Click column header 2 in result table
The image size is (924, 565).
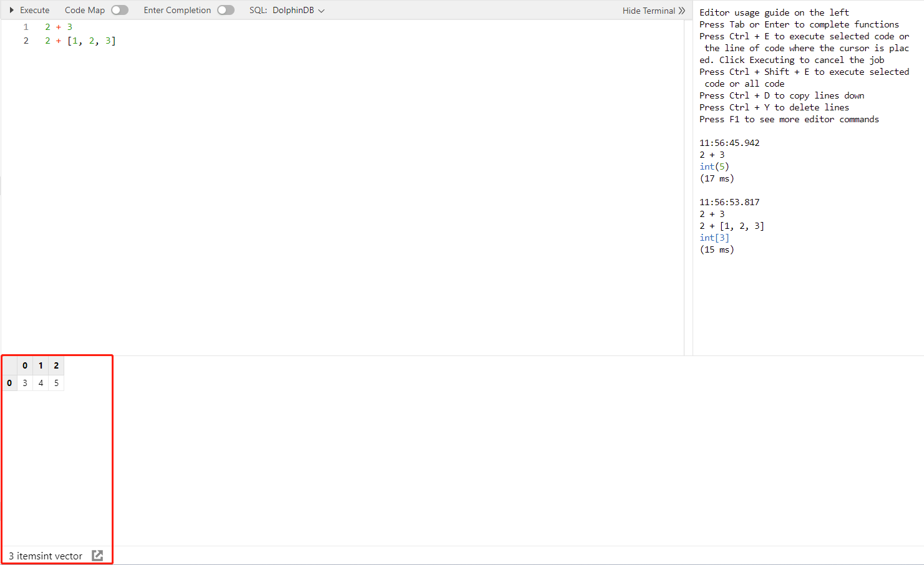[x=56, y=365]
